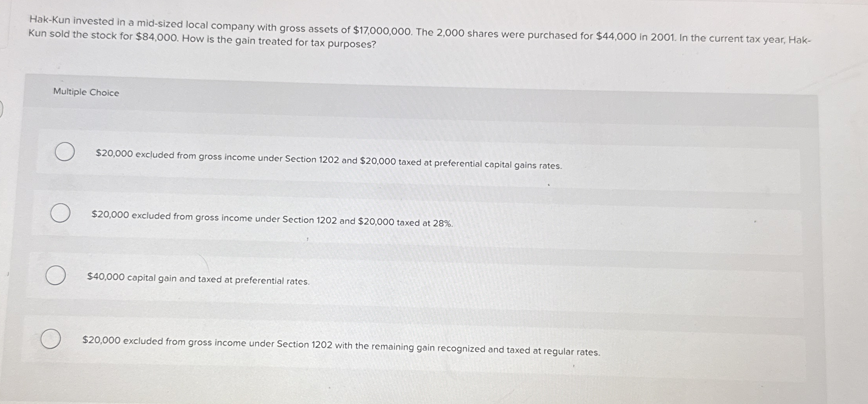The image size is (868, 404).
Task: Click answer text ending '$20,000 taxed at 28%'
Action: 272,219
